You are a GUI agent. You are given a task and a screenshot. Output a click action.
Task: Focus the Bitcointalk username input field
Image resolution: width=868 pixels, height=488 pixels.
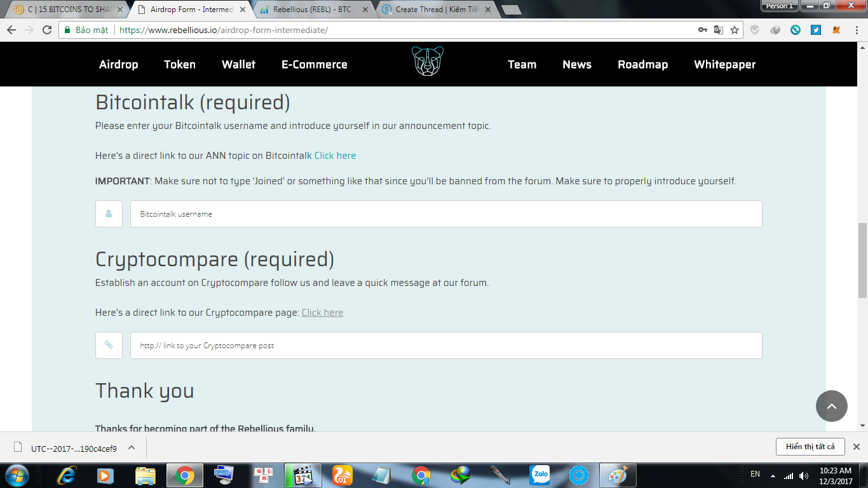[x=446, y=214]
